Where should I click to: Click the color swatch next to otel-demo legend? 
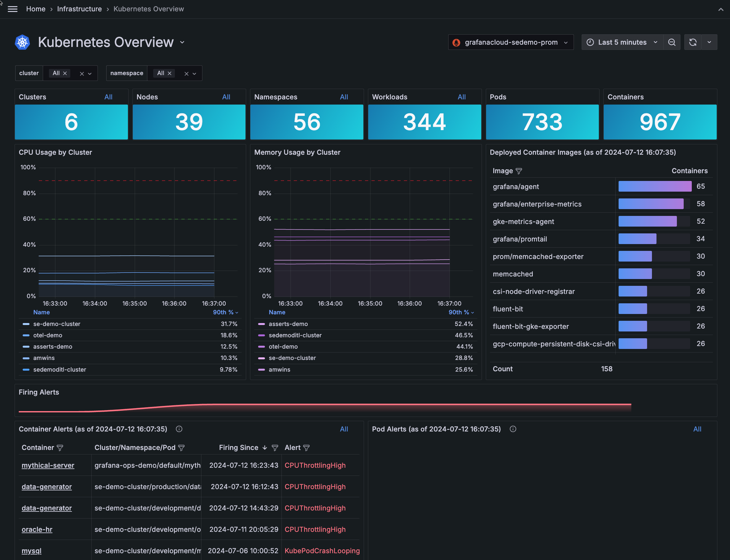[26, 335]
